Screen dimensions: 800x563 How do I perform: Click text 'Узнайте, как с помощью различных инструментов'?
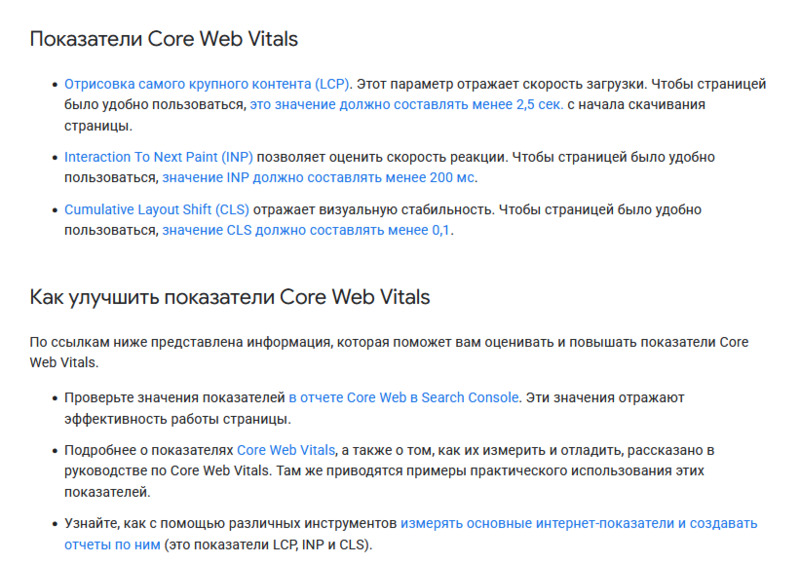[x=231, y=524]
